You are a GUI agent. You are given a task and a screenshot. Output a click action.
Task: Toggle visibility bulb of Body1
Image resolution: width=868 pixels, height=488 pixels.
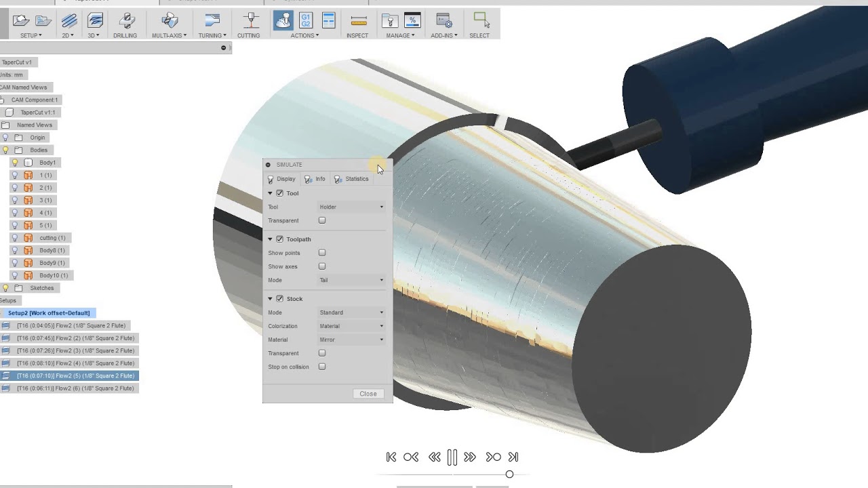[x=15, y=163]
